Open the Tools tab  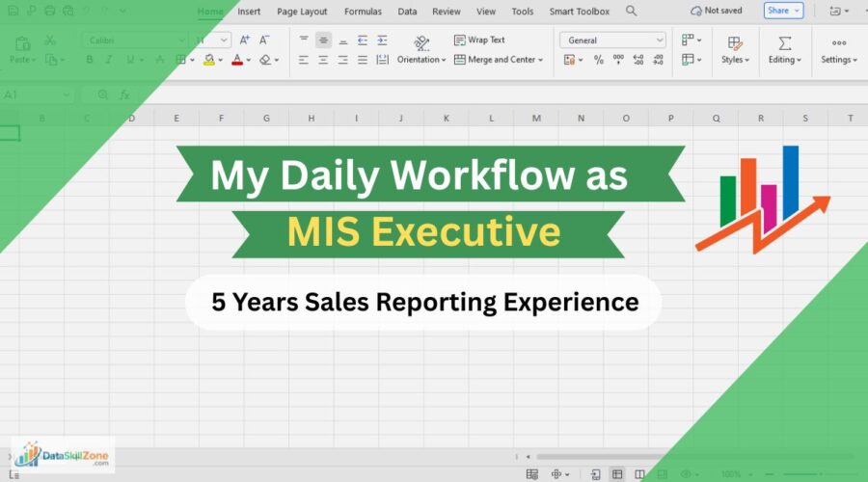[522, 11]
